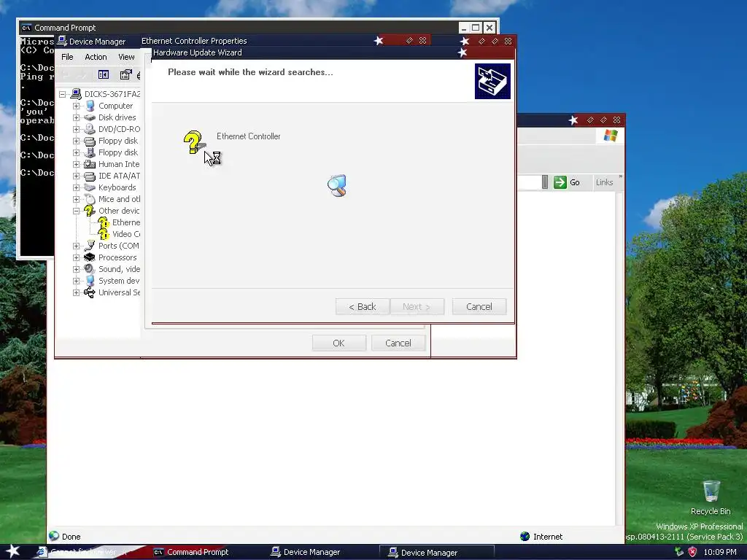The width and height of the screenshot is (747, 560).
Task: Collapse the Other devices node
Action: pos(76,211)
